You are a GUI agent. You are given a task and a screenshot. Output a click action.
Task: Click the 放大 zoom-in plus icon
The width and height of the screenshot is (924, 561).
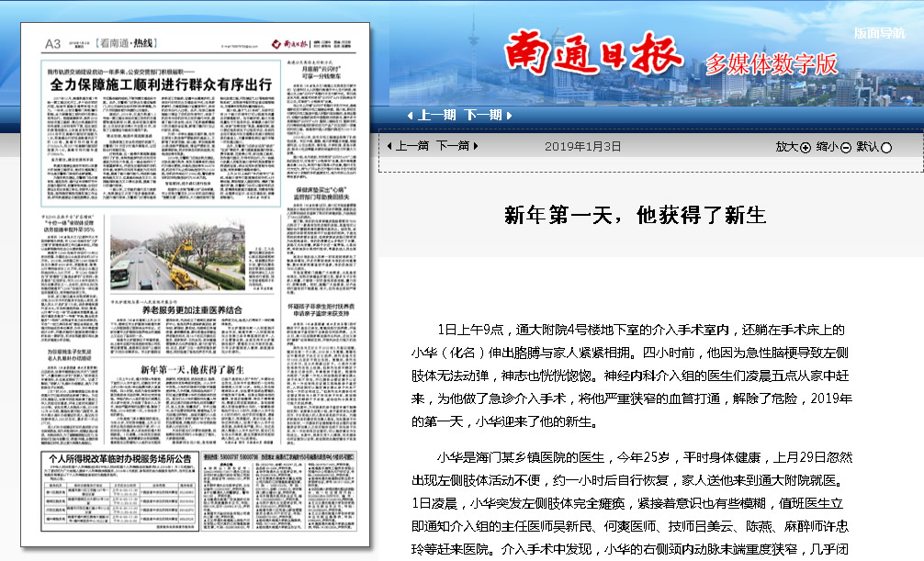coord(806,147)
